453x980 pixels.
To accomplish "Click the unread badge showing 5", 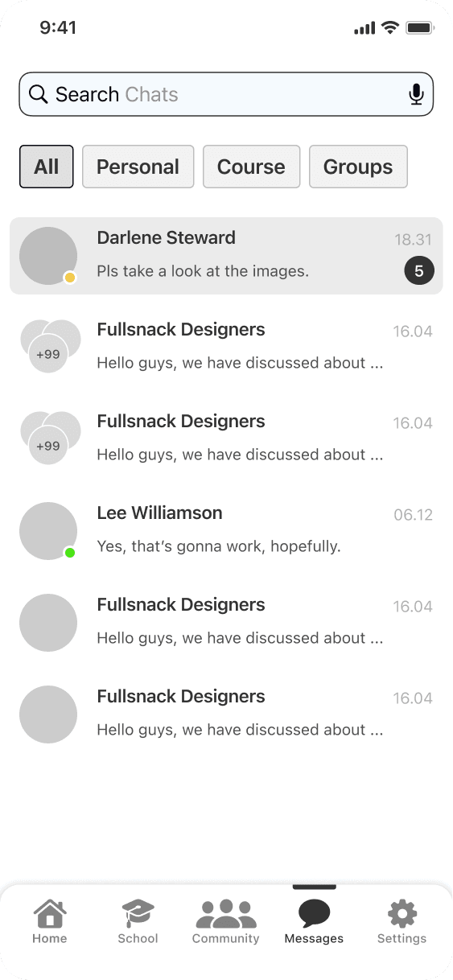I will pyautogui.click(x=418, y=271).
